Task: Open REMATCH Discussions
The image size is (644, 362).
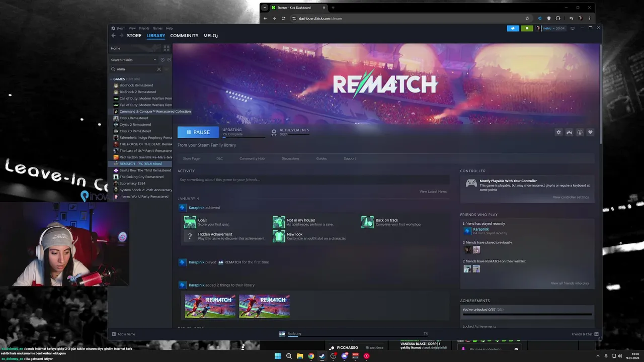Action: click(x=290, y=158)
